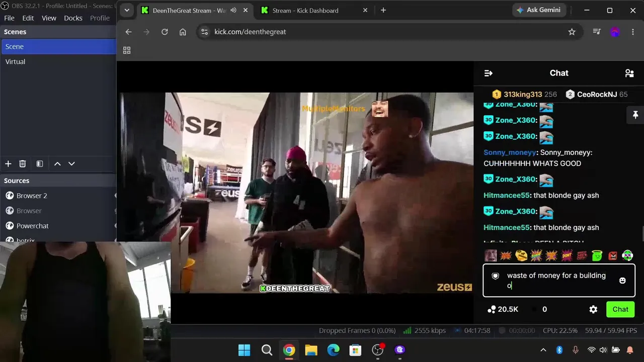Image resolution: width=644 pixels, height=362 pixels.
Task: Go back in Chrome
Action: (x=128, y=32)
